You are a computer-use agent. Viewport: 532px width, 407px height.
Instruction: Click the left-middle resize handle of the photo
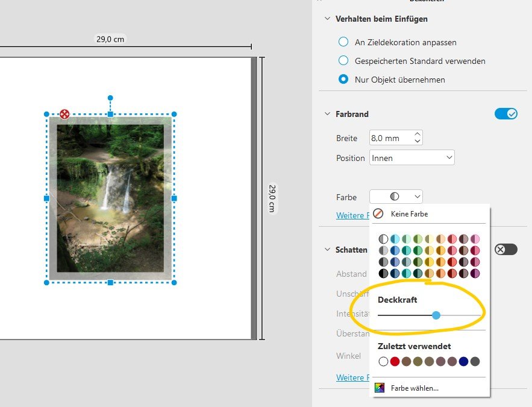[46, 198]
